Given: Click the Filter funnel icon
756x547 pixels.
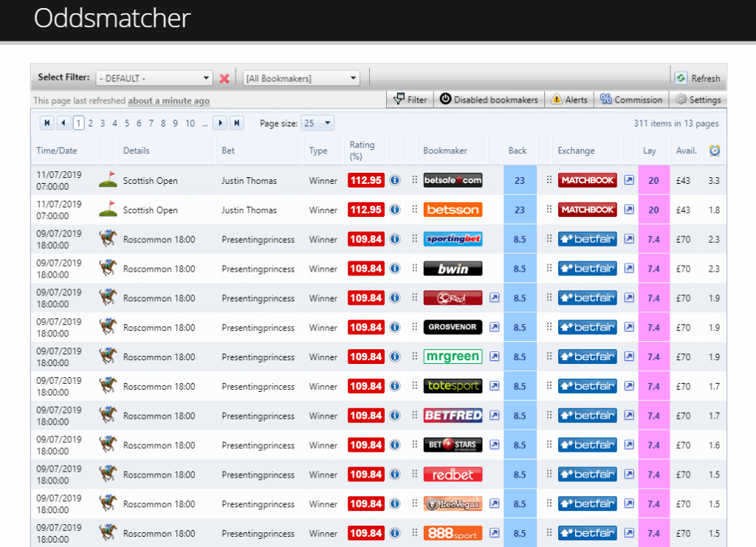Looking at the screenshot, I should (x=399, y=99).
